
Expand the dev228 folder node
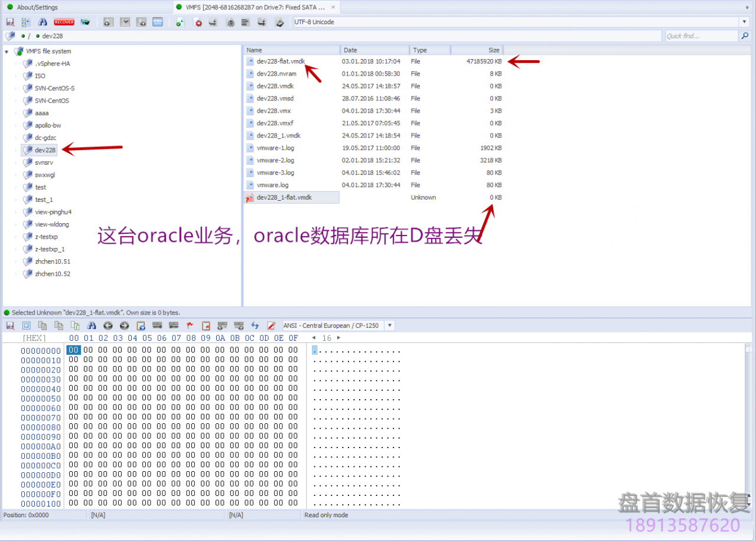tap(16, 150)
